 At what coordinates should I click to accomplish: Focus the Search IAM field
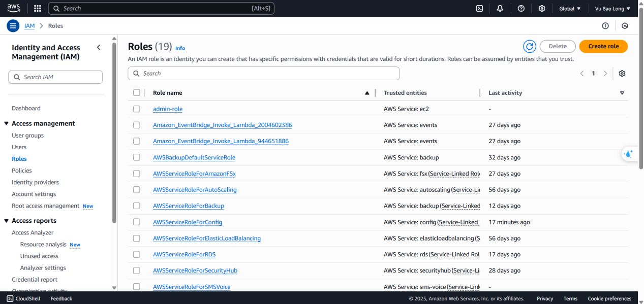click(x=55, y=77)
